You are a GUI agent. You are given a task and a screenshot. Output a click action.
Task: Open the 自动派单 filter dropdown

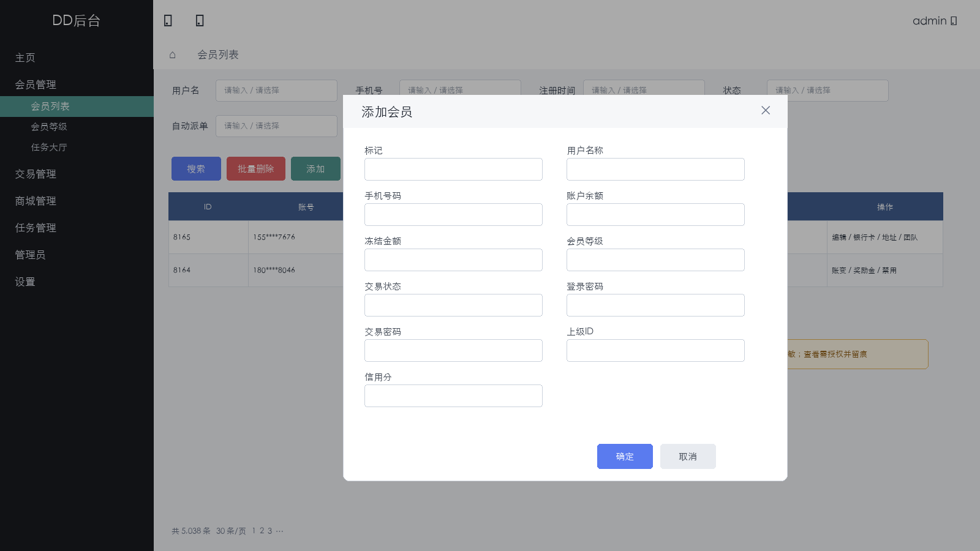click(x=276, y=126)
